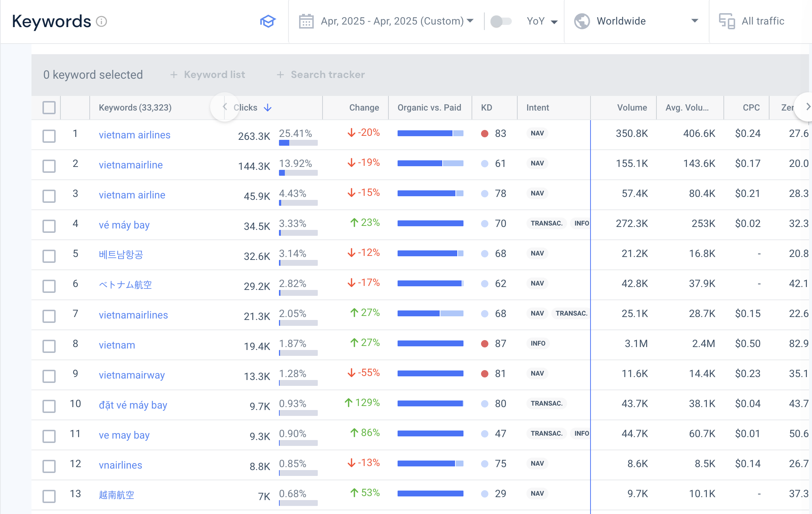Click the Avg. Volu... column header
This screenshot has height=514, width=812.
coord(687,108)
